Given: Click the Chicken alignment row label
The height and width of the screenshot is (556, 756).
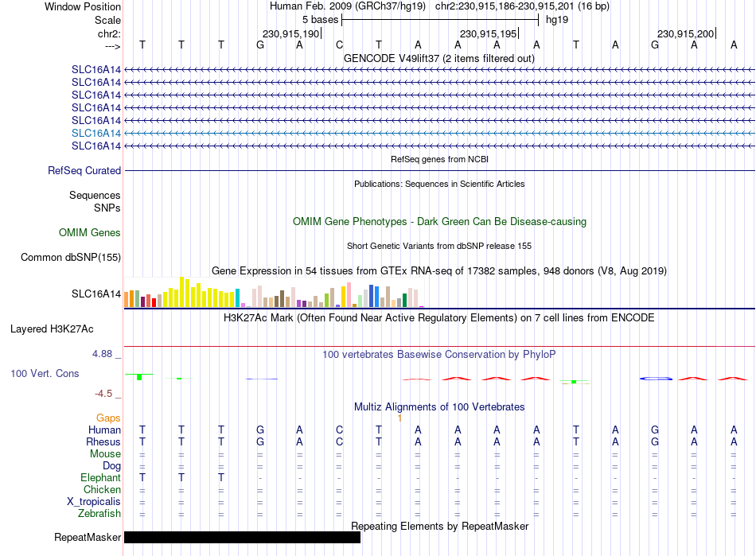Looking at the screenshot, I should 102,489.
